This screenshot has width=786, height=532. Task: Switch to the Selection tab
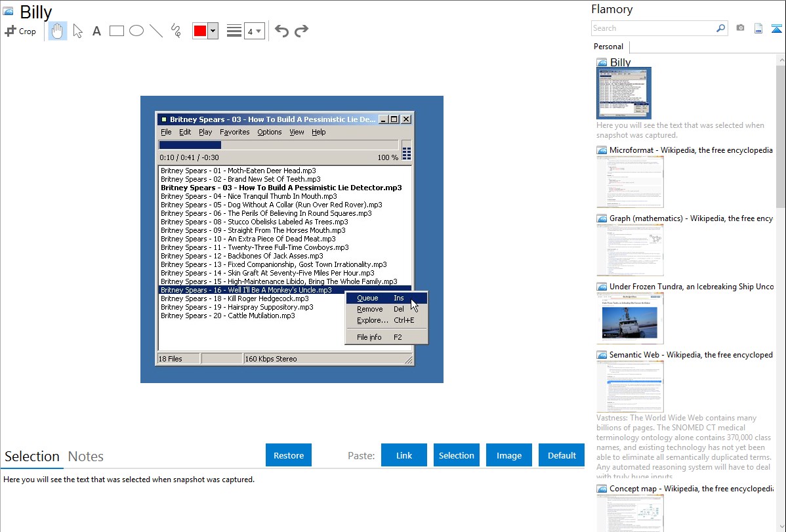[32, 457]
